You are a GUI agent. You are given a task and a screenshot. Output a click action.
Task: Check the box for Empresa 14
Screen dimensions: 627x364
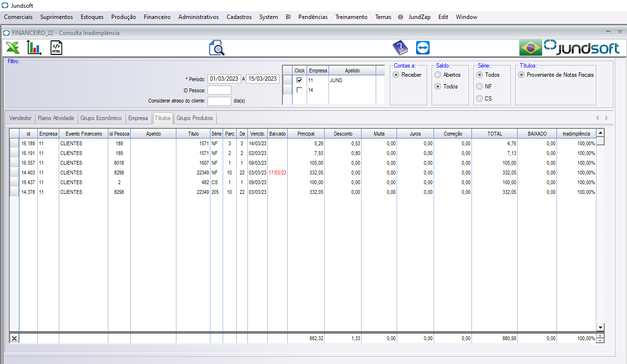[299, 90]
